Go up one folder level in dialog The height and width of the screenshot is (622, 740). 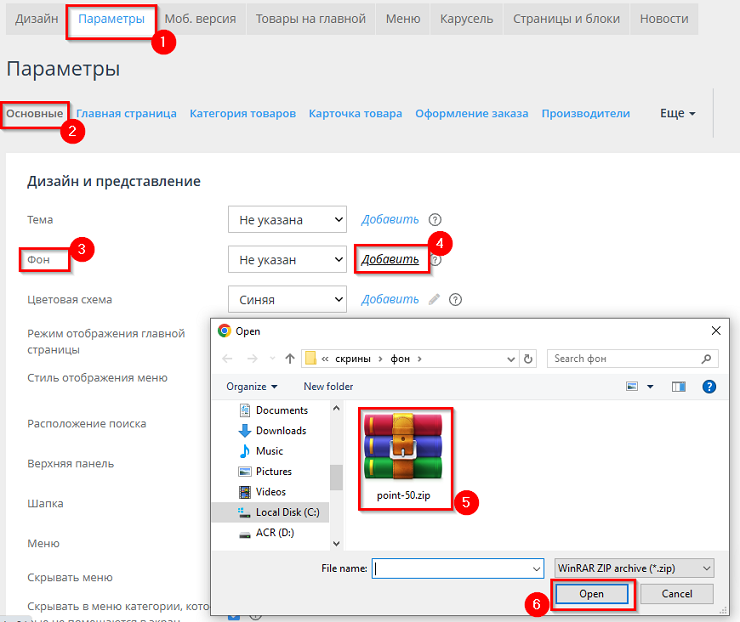tap(290, 358)
